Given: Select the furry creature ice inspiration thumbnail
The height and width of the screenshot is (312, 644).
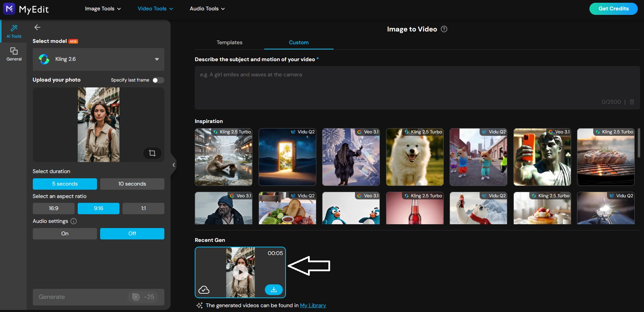Looking at the screenshot, I should [x=351, y=157].
